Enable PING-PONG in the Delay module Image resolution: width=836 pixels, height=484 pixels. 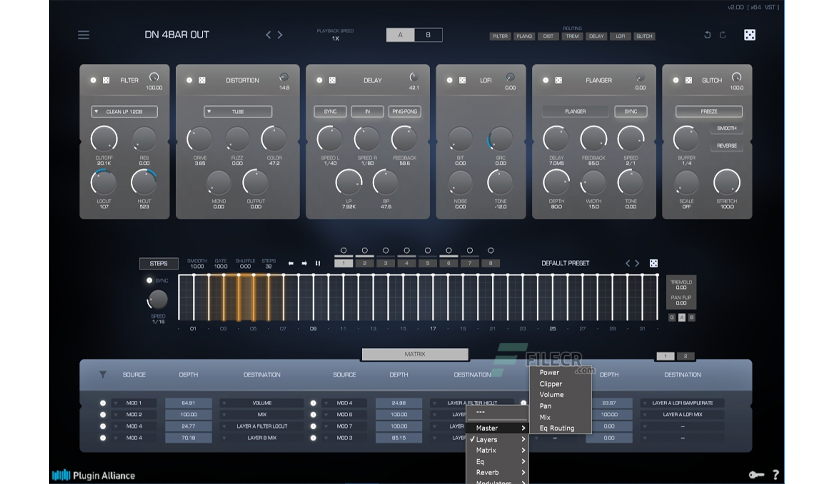tap(405, 111)
